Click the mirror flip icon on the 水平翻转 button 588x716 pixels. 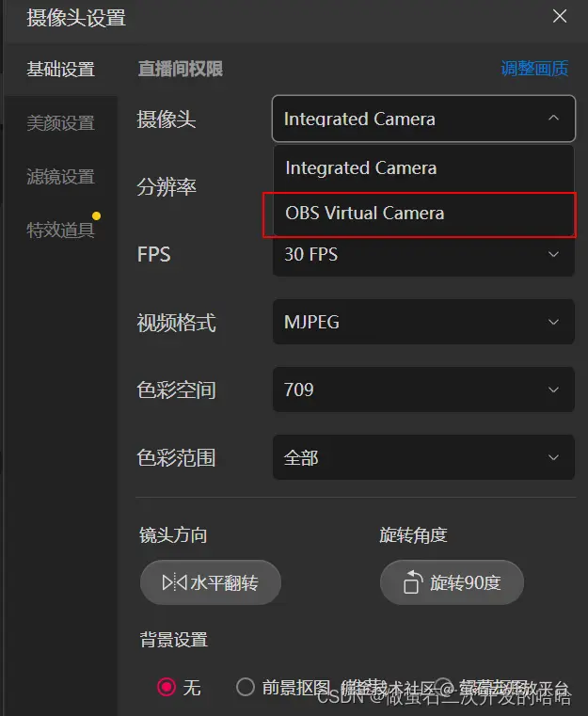174,583
